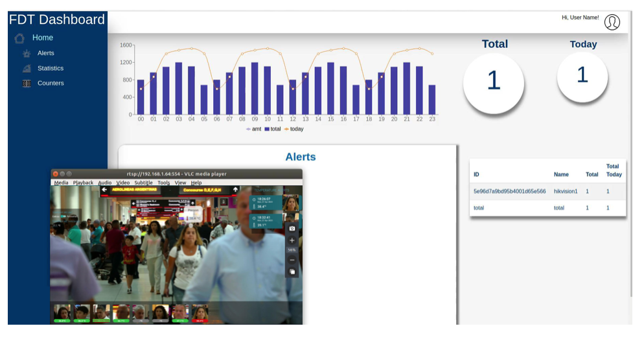Click the Alerts siren icon in sidebar

[27, 54]
